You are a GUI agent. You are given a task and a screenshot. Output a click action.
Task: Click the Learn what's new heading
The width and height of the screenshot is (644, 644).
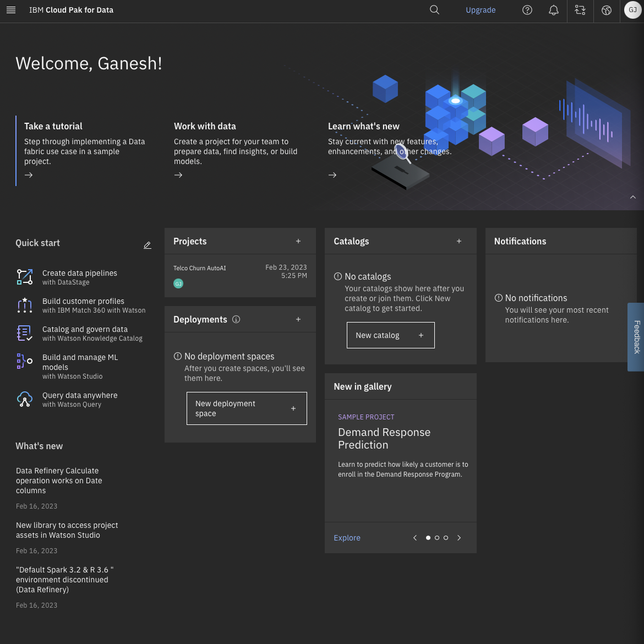point(363,126)
